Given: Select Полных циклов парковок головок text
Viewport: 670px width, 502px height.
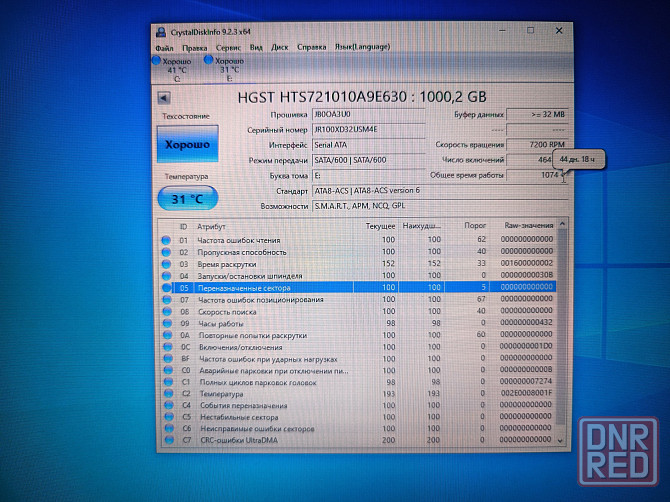Looking at the screenshot, I should pos(258,382).
